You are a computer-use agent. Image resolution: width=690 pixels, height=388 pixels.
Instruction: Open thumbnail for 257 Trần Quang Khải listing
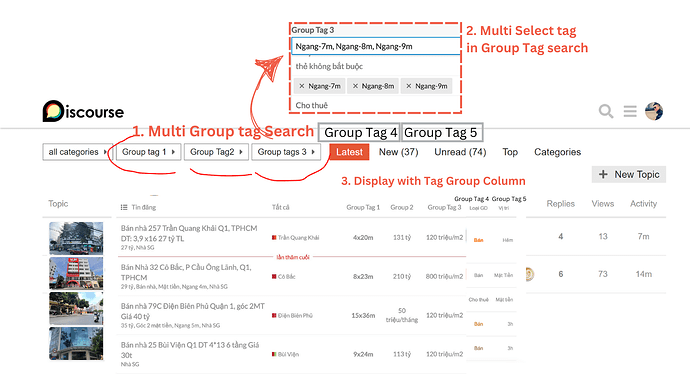click(76, 238)
